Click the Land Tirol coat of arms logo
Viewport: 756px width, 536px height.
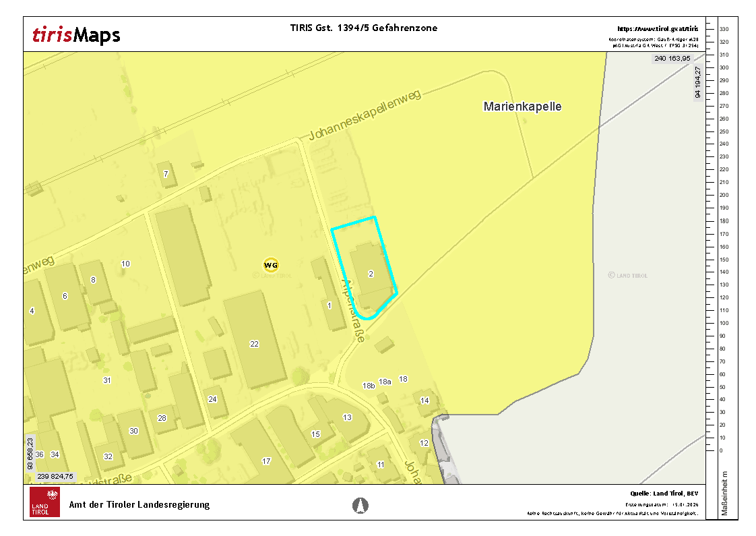click(44, 502)
